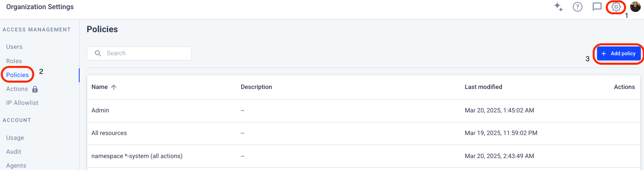Go to Users in sidebar

tap(14, 47)
